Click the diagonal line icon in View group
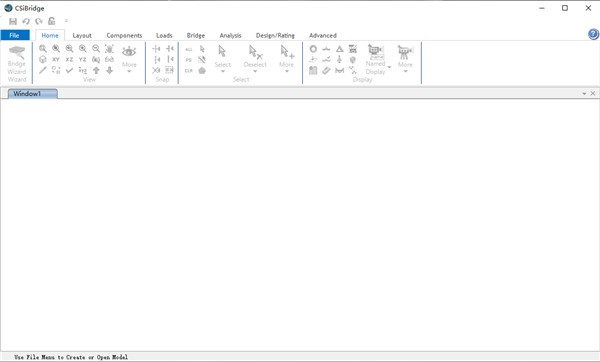Screen dimensions: 600x362 pyautogui.click(x=43, y=70)
